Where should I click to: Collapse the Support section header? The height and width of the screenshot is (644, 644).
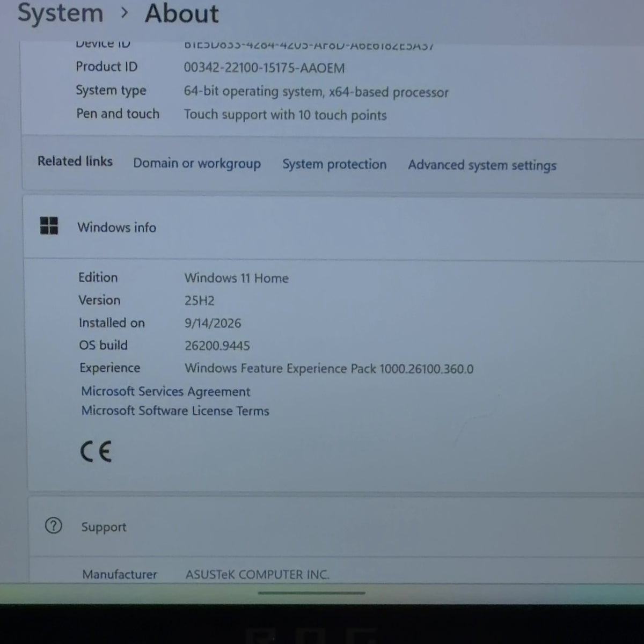click(x=336, y=526)
